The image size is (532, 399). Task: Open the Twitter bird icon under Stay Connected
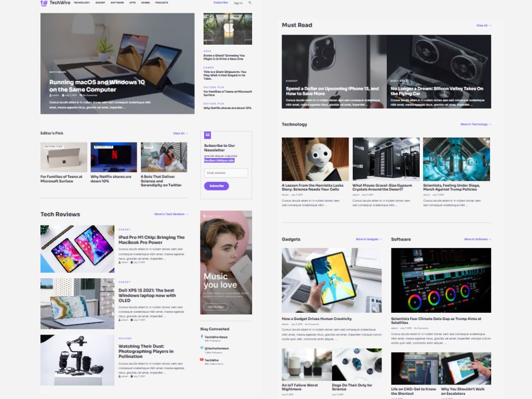pos(202,348)
